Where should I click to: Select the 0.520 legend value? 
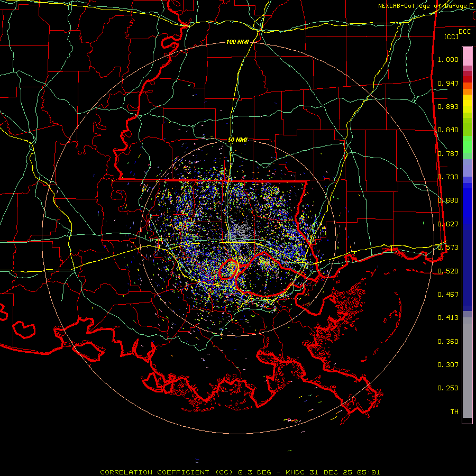point(448,271)
